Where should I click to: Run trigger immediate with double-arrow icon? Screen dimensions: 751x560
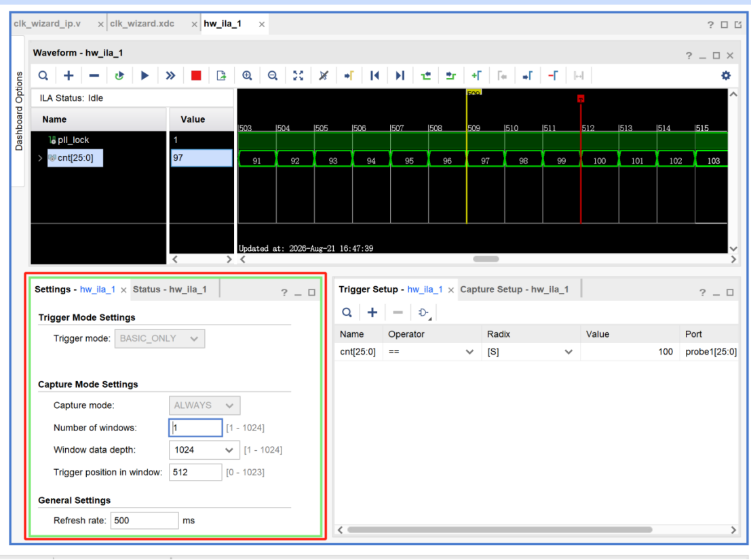(170, 76)
